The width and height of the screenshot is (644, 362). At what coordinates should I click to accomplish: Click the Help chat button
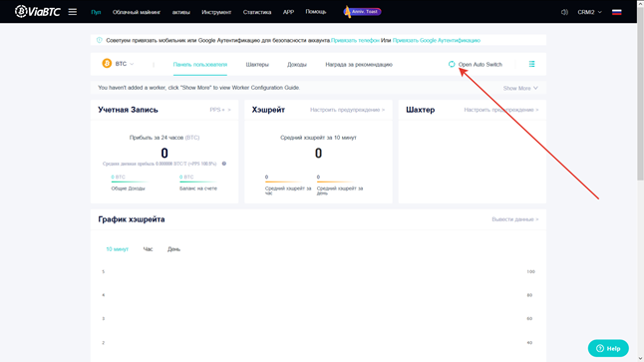[608, 348]
